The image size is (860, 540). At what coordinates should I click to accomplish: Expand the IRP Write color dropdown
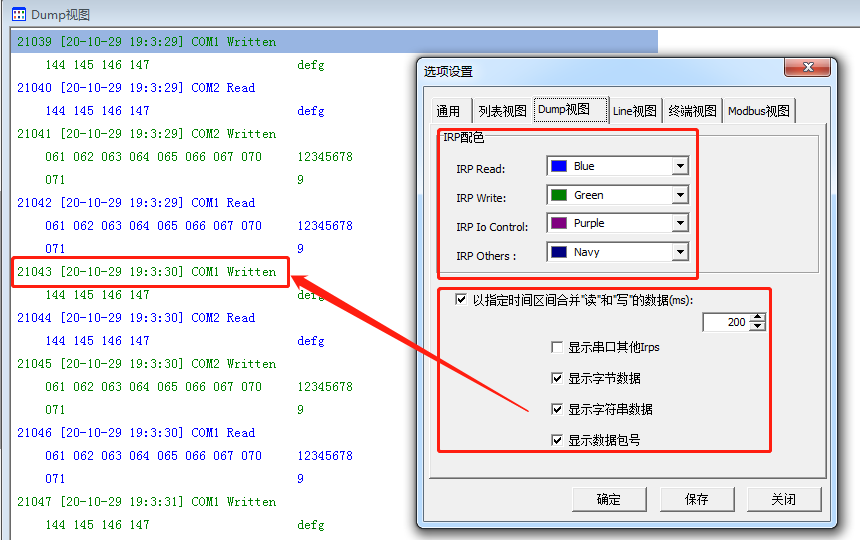point(680,196)
